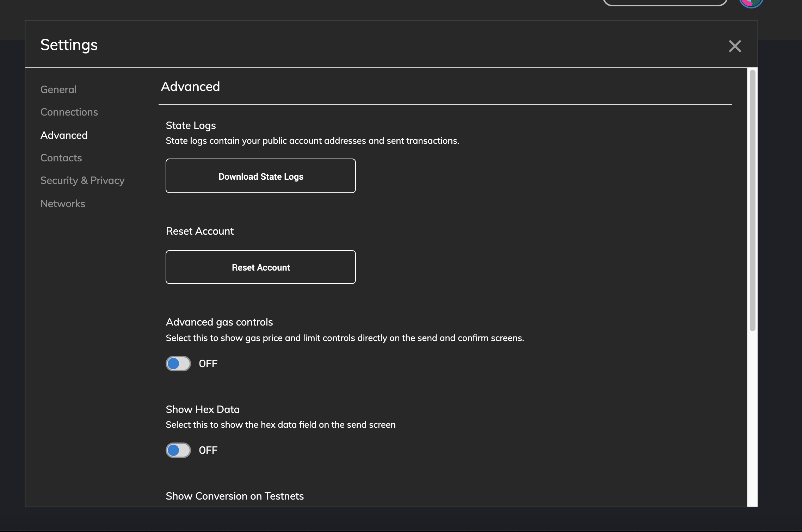Click the State Logs section heading
The height and width of the screenshot is (532, 802).
(x=191, y=125)
